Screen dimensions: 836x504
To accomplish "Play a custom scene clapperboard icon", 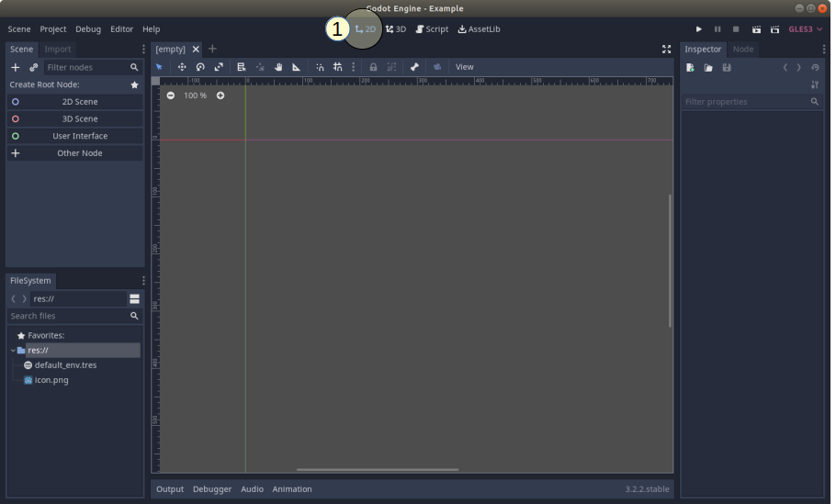I will [774, 29].
